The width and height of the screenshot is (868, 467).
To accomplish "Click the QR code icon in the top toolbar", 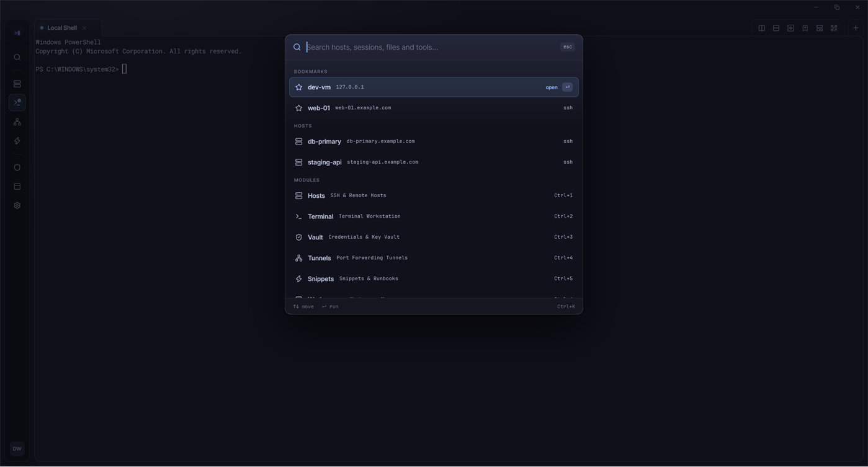I will point(834,28).
